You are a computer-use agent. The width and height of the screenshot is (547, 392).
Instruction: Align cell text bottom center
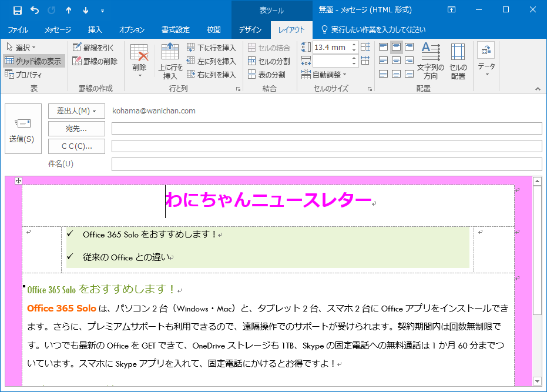click(x=396, y=73)
